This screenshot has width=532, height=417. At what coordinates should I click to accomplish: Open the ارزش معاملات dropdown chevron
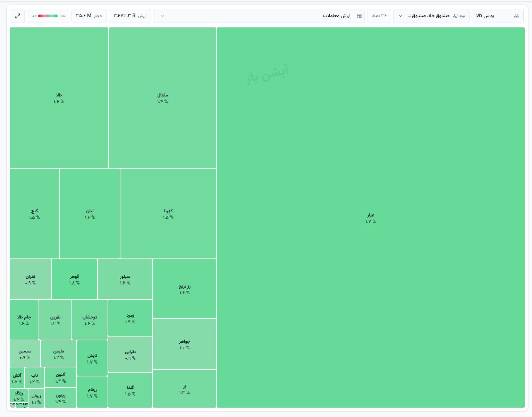(x=162, y=16)
